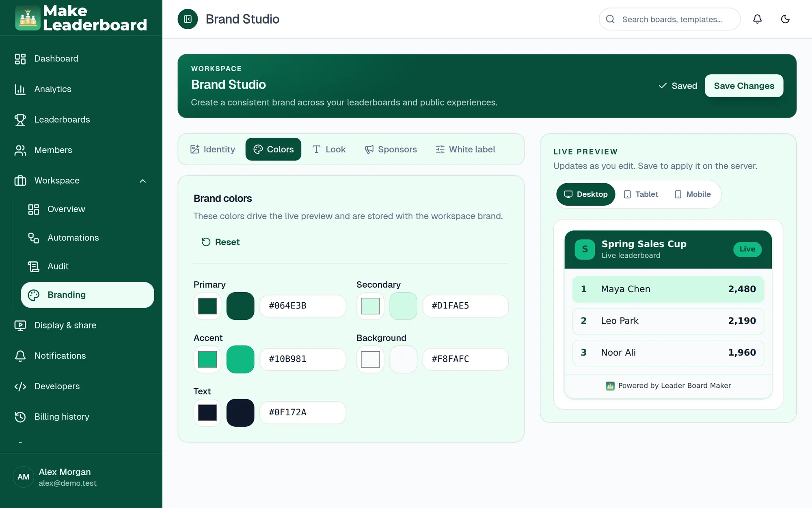Viewport: 812px width, 508px height.
Task: Select the Colors tab
Action: (x=273, y=149)
